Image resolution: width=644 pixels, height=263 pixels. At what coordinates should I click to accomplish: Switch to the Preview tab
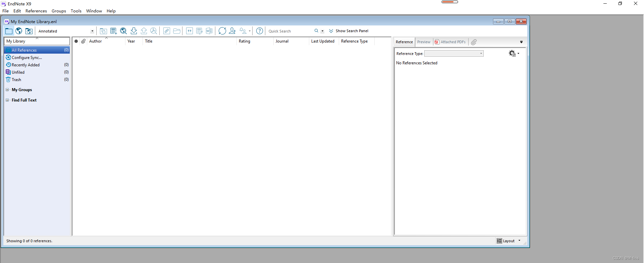[424, 42]
